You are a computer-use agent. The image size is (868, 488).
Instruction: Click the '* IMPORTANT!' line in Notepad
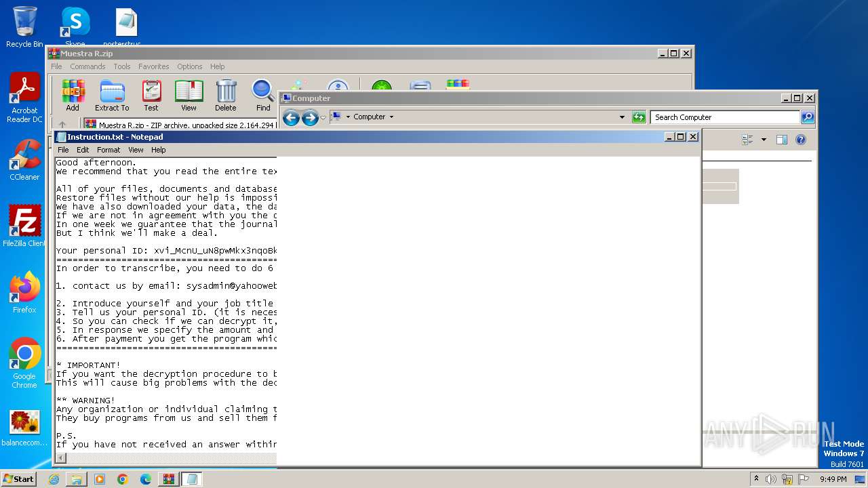88,365
